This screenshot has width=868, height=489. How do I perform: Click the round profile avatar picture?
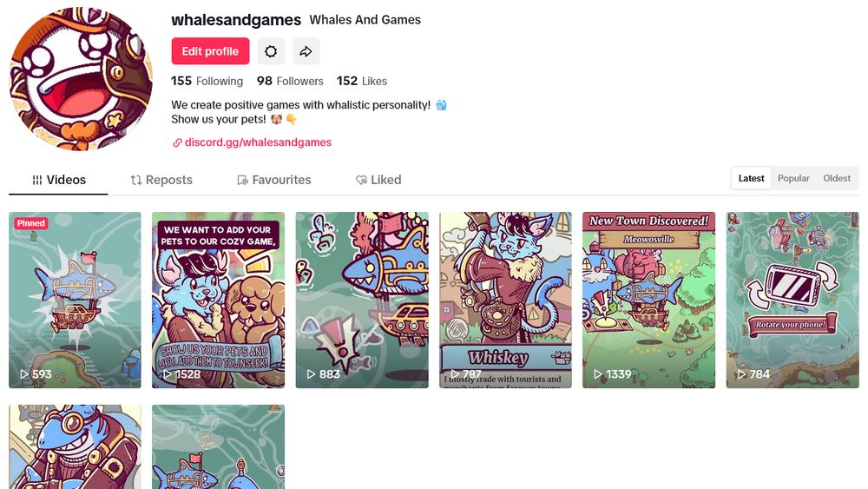81,79
